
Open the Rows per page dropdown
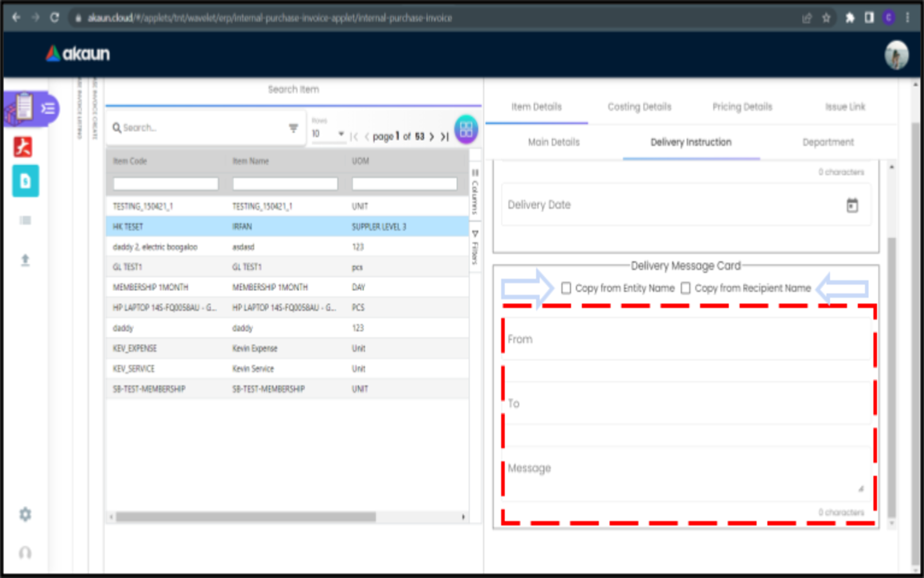(329, 134)
